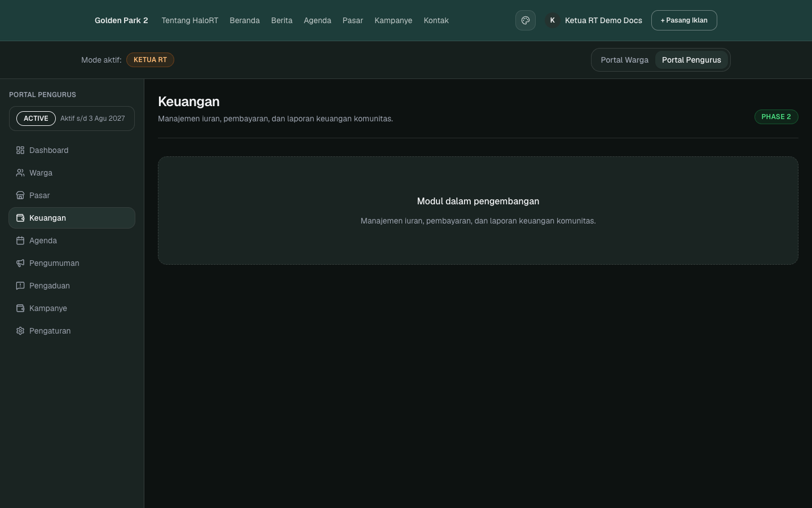Select the Portal Pengurus toggle
This screenshot has width=812, height=508.
coord(691,60)
